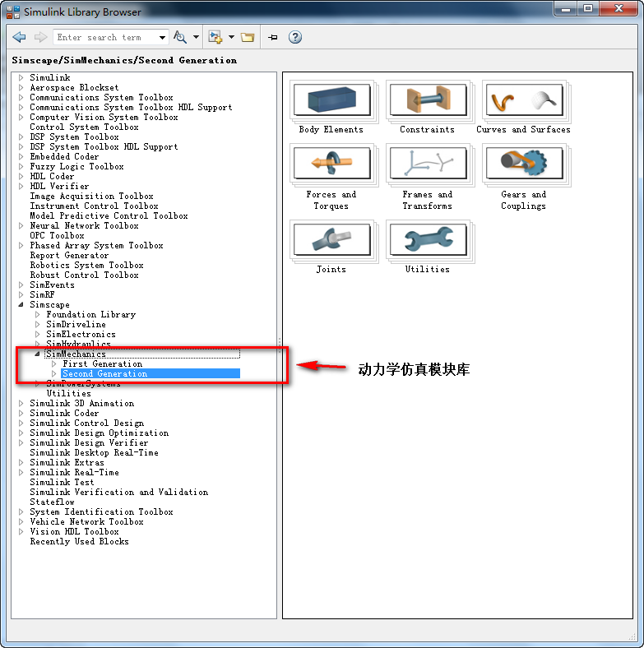Viewport: 644px width, 648px height.
Task: Select Image Acquisition Toolbox
Action: point(92,197)
